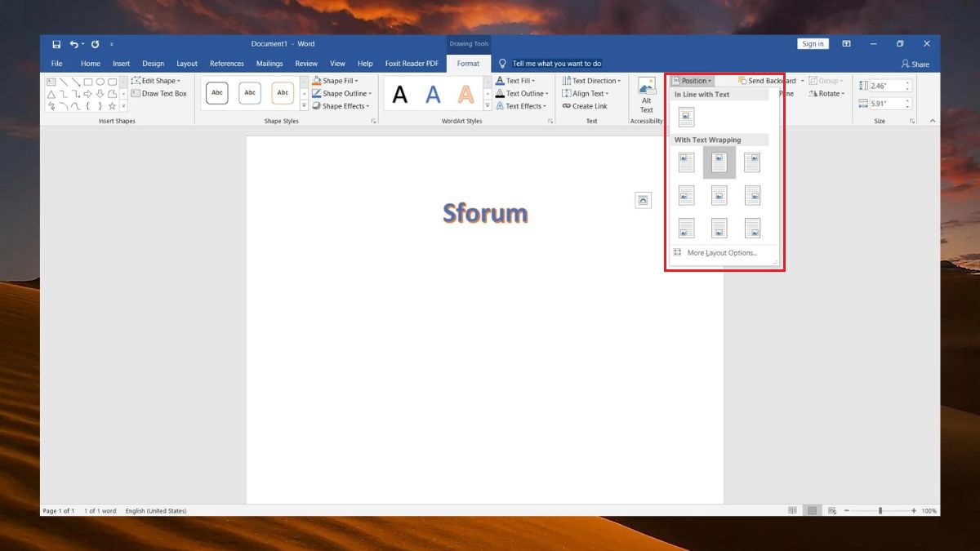Switch to the References tab
The height and width of the screenshot is (551, 980).
pyautogui.click(x=227, y=64)
